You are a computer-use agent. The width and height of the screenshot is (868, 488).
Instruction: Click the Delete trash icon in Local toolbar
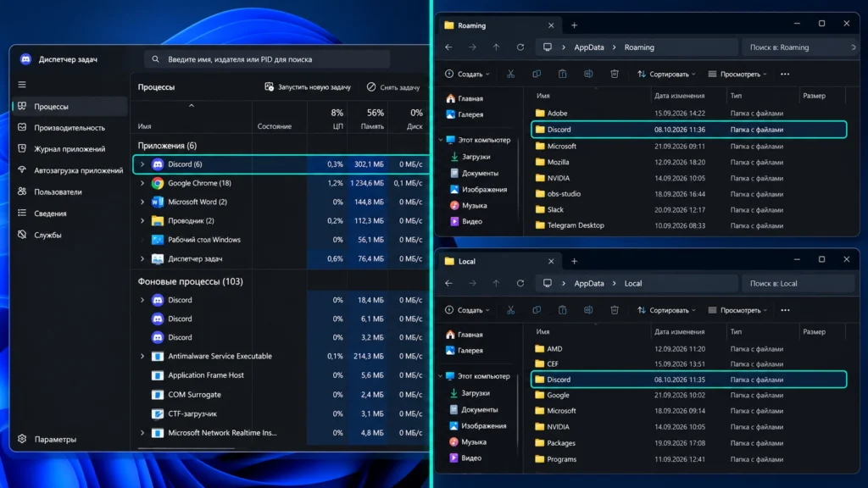click(x=615, y=310)
